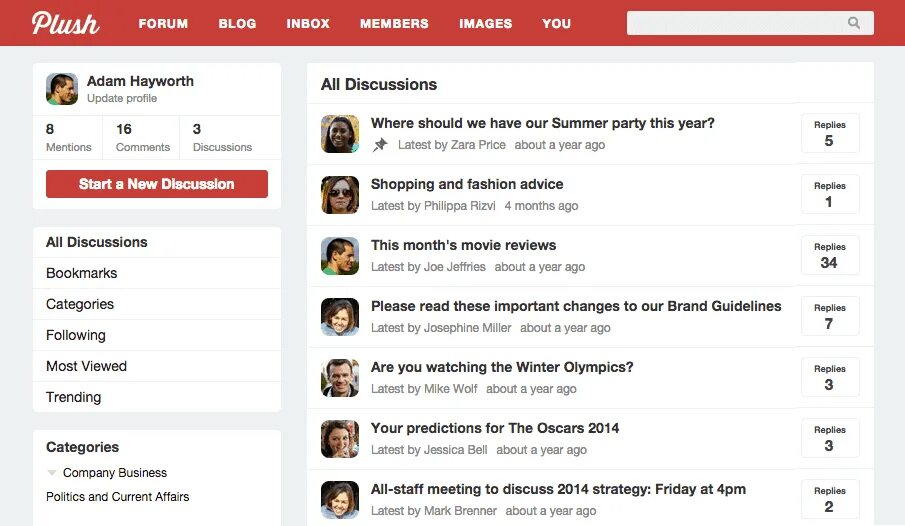Open the Forum tab in header
Screen dimensions: 905x526
click(x=163, y=24)
